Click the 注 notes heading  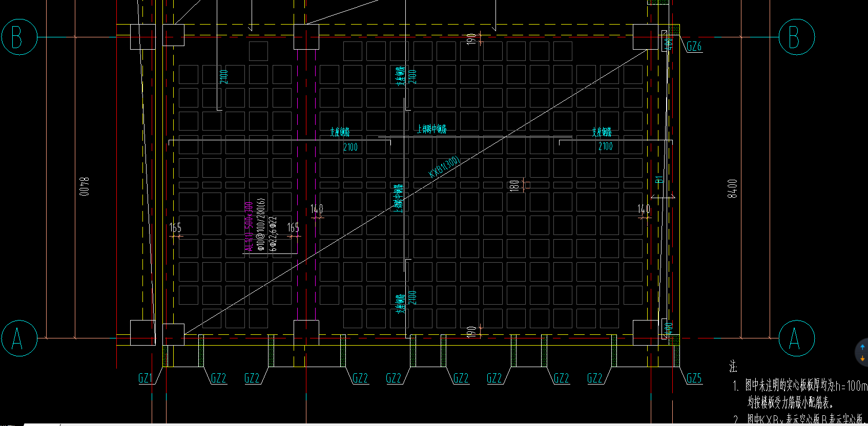pyautogui.click(x=733, y=367)
